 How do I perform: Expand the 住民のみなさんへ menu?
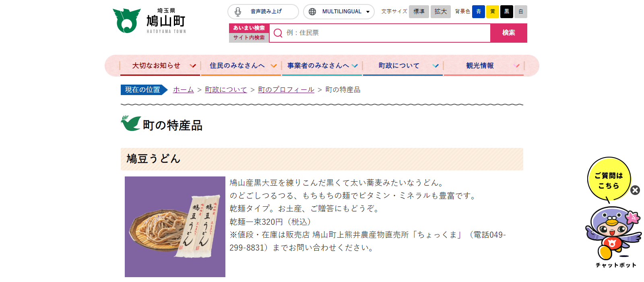241,66
